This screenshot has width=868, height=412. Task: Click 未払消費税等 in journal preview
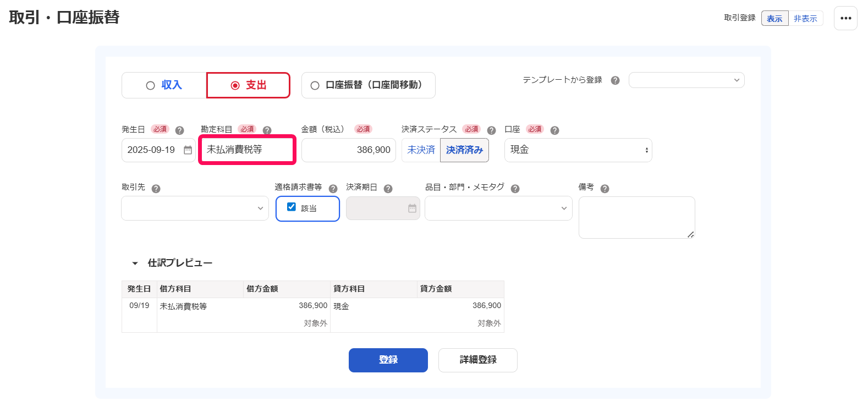[x=183, y=306]
